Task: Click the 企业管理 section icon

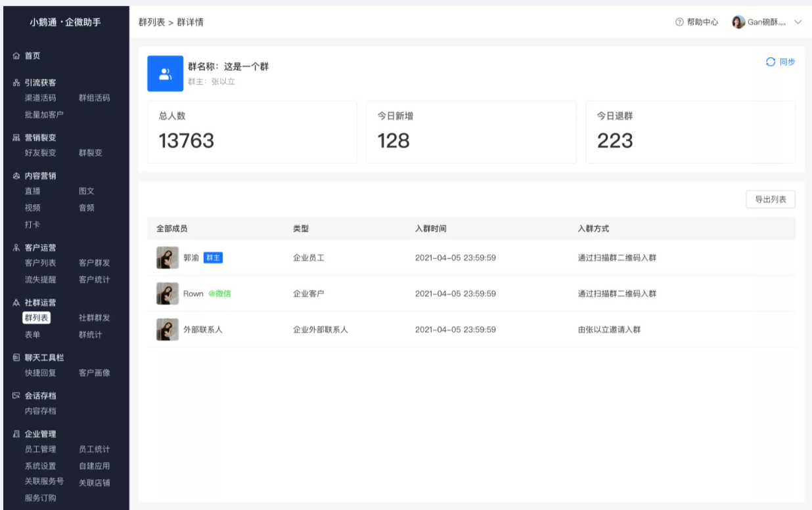Action: (x=16, y=434)
